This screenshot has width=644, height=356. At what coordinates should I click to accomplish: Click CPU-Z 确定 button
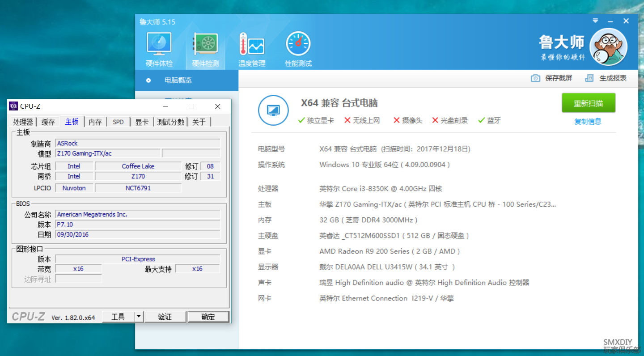click(208, 317)
